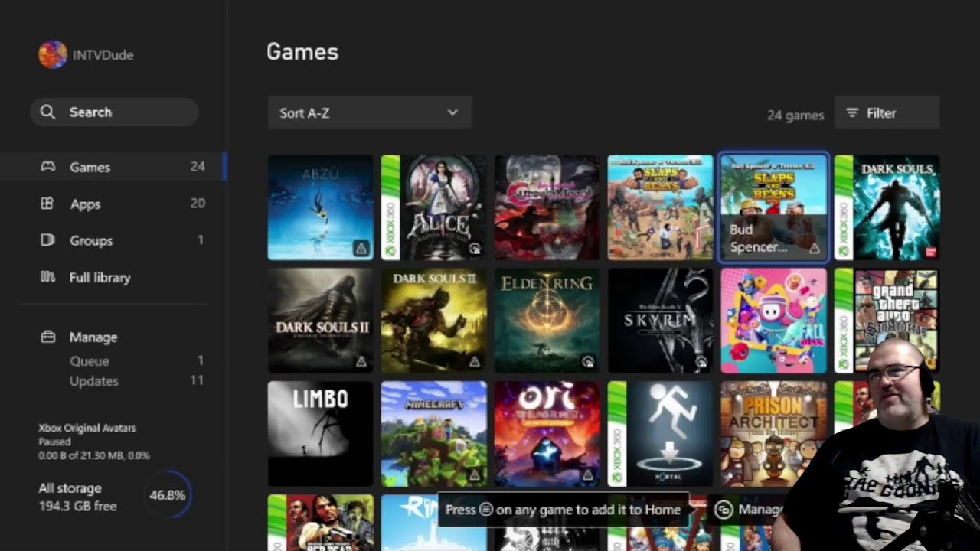Select the Red Dead Redemption tile
This screenshot has width=980, height=551.
coord(320,523)
